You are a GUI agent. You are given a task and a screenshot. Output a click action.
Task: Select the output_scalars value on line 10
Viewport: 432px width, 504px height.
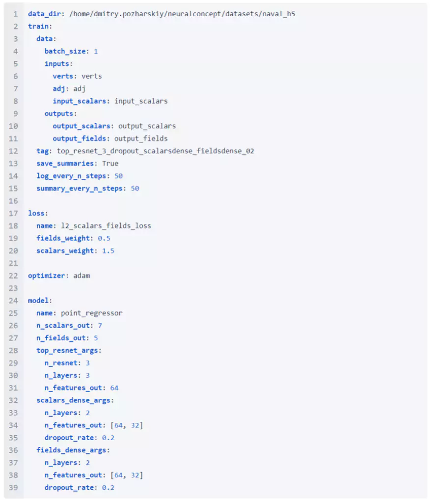pyautogui.click(x=147, y=126)
